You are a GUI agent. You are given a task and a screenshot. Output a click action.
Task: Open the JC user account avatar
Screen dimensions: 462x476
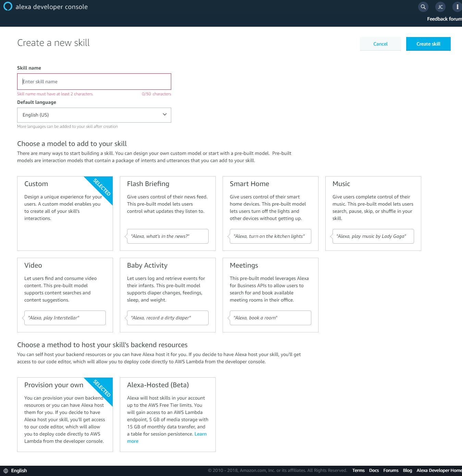click(440, 7)
